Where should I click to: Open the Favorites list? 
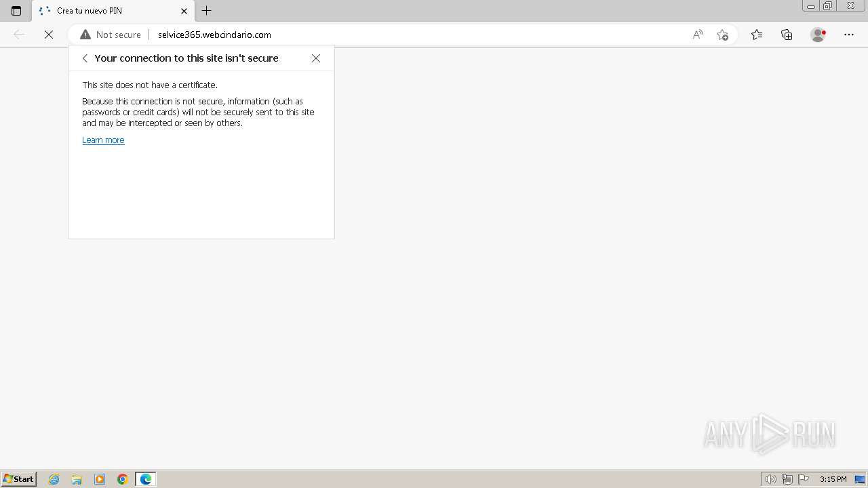point(757,35)
